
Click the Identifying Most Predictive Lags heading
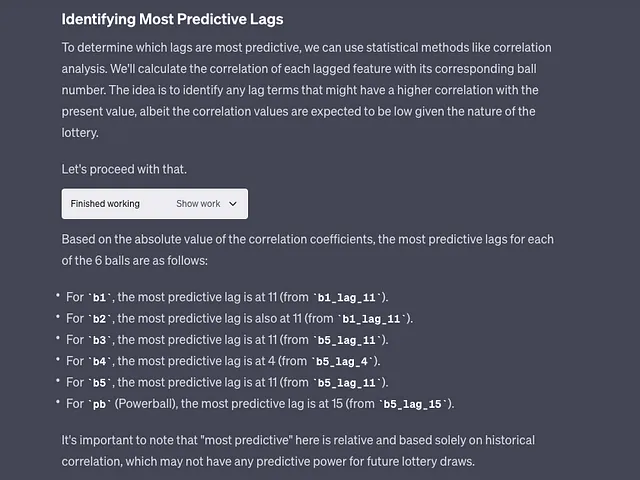tap(172, 19)
